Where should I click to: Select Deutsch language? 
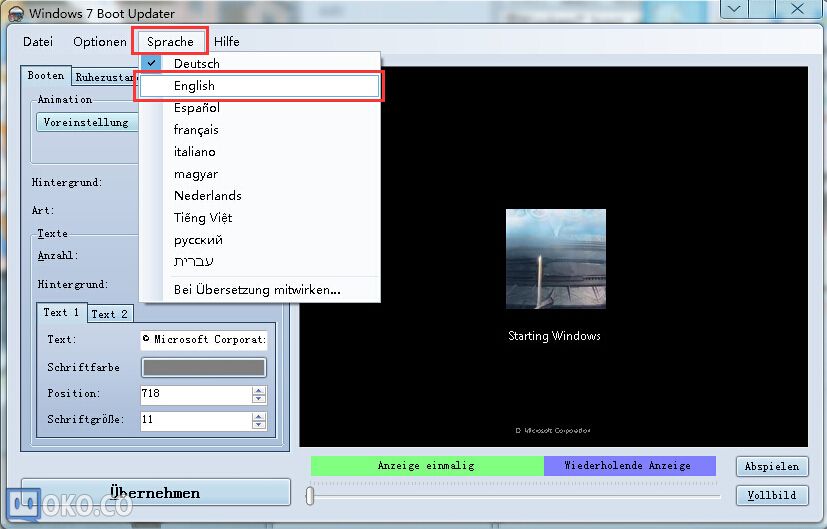[259, 63]
